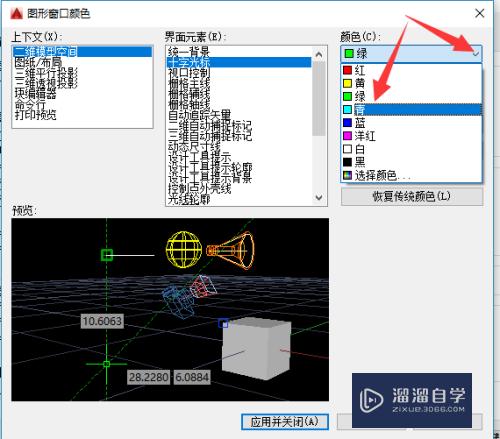Click the interface element list scrollbar thumb
500x439 pixels.
click(x=319, y=99)
